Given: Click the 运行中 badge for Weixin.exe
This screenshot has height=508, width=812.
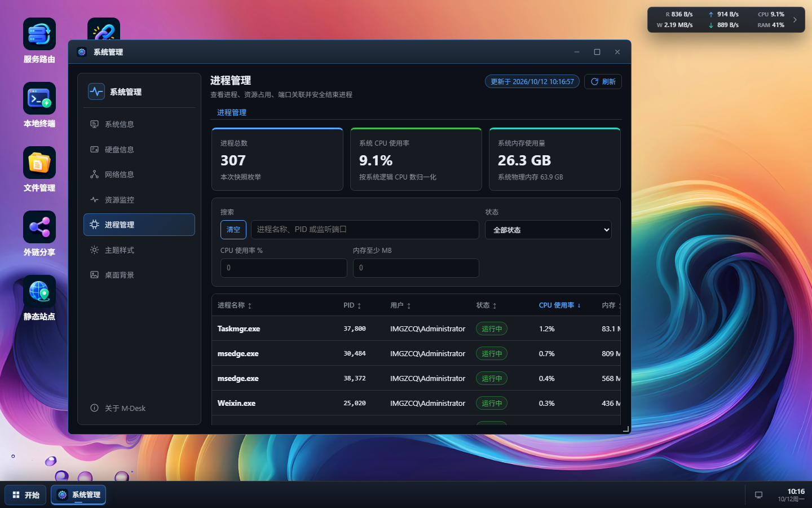Looking at the screenshot, I should click(492, 403).
